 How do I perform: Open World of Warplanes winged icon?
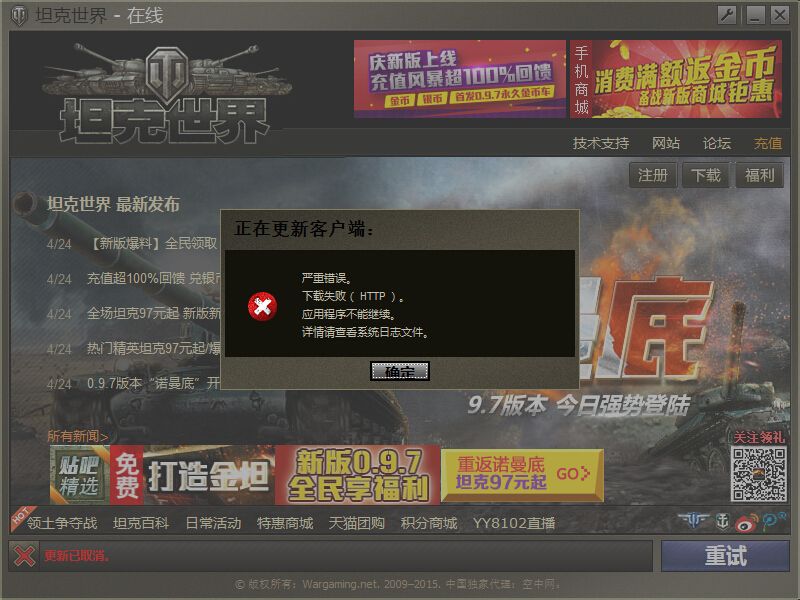[x=694, y=521]
